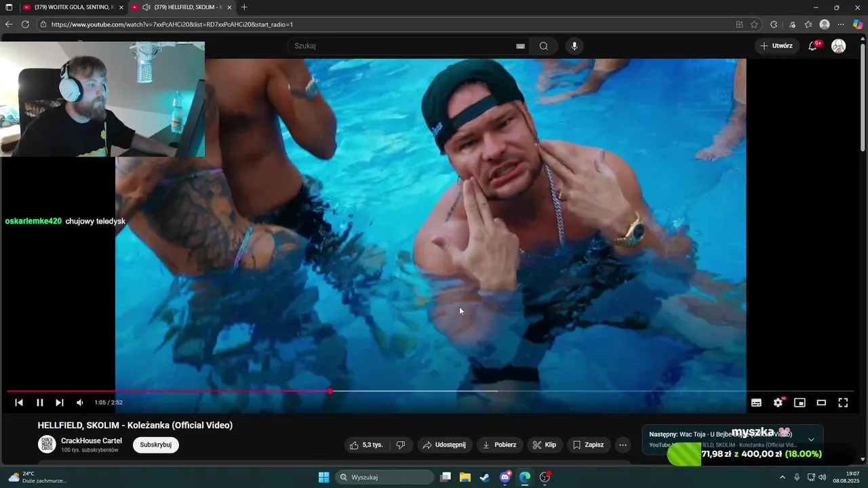Reload the current page
The height and width of the screenshot is (488, 868).
point(25,24)
